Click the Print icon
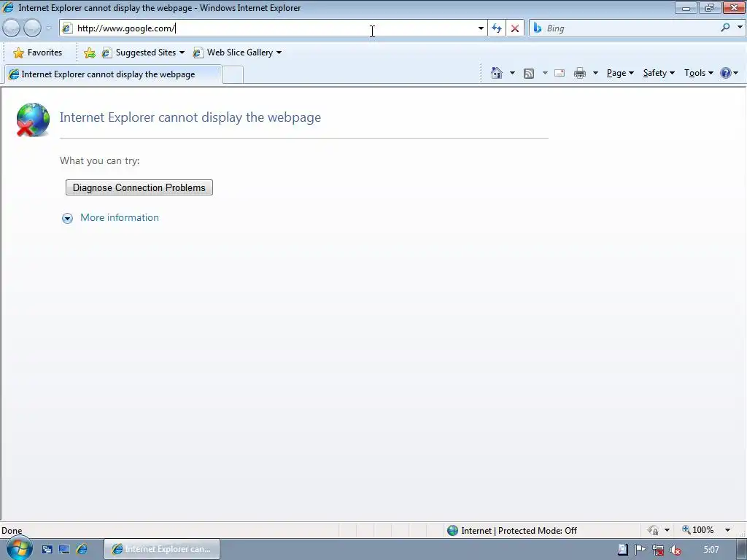Image resolution: width=747 pixels, height=560 pixels. tap(580, 74)
